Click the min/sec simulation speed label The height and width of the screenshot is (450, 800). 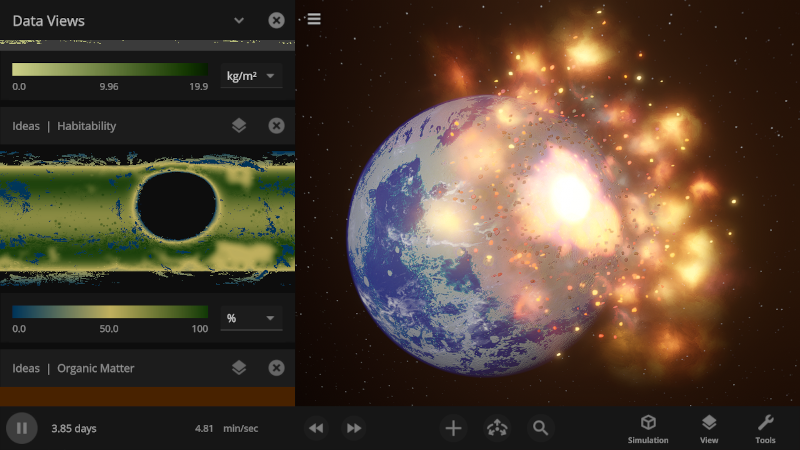239,429
